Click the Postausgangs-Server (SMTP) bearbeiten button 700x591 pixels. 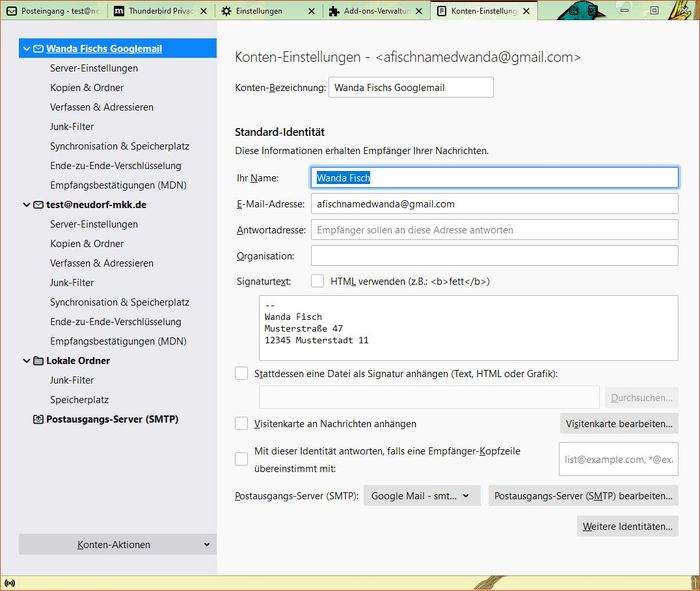[x=583, y=495]
